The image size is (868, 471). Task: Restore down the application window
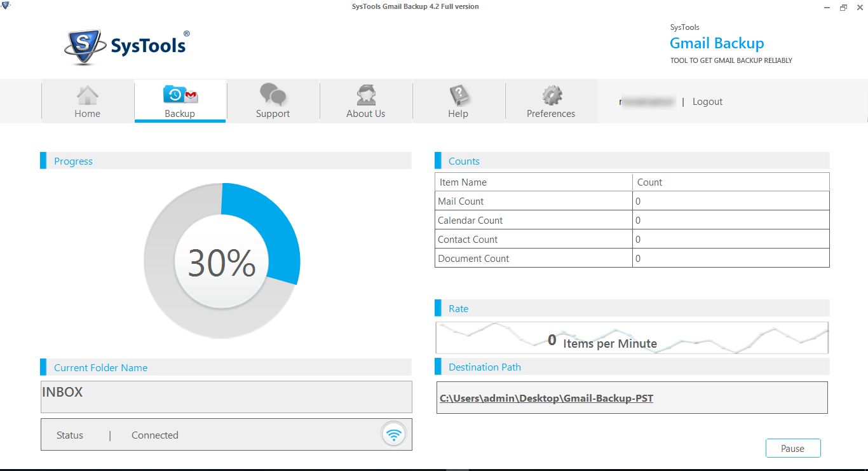click(843, 8)
